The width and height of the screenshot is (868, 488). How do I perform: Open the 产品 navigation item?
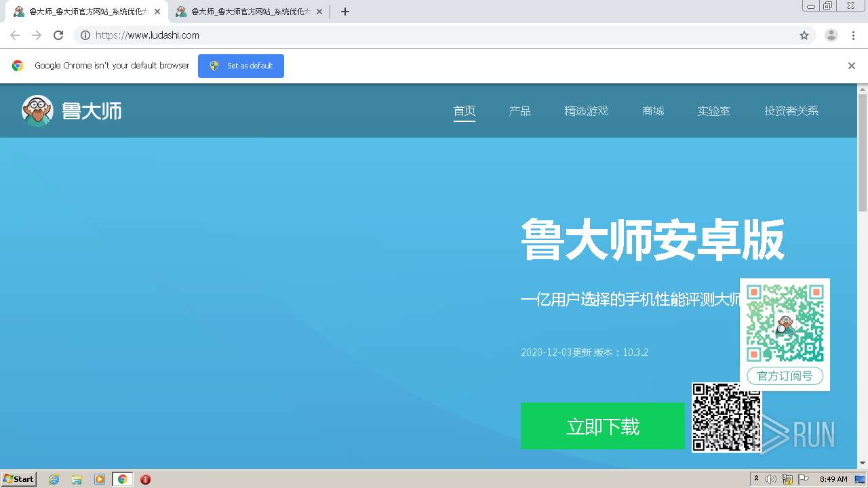(520, 111)
